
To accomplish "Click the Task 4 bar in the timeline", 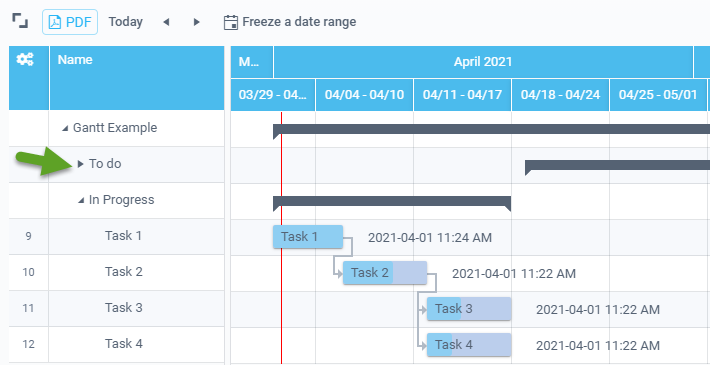I will 469,345.
